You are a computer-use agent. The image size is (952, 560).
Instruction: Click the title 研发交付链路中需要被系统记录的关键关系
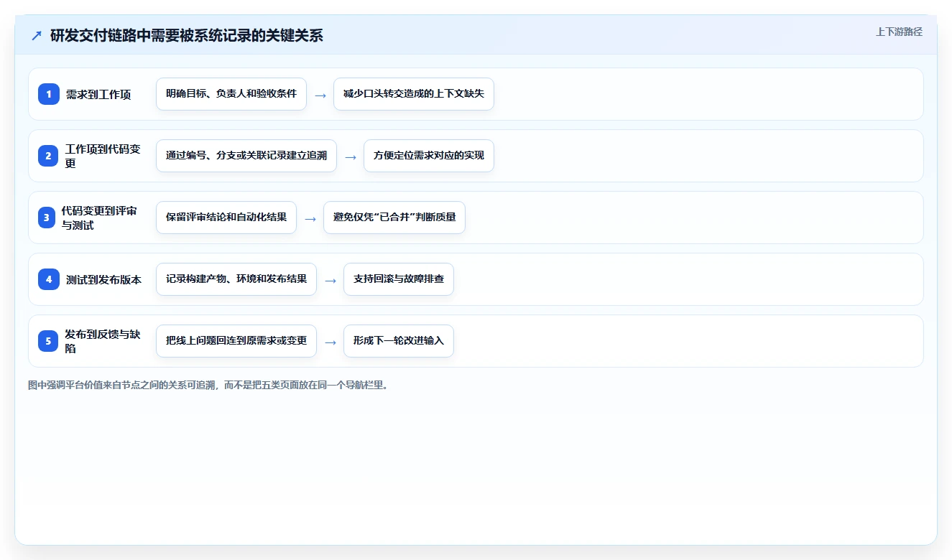click(186, 35)
